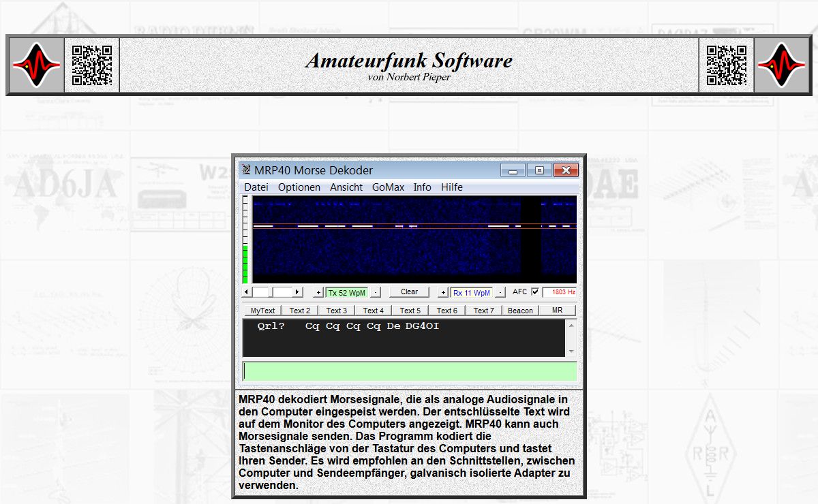Open the GoMax menu

(x=388, y=187)
